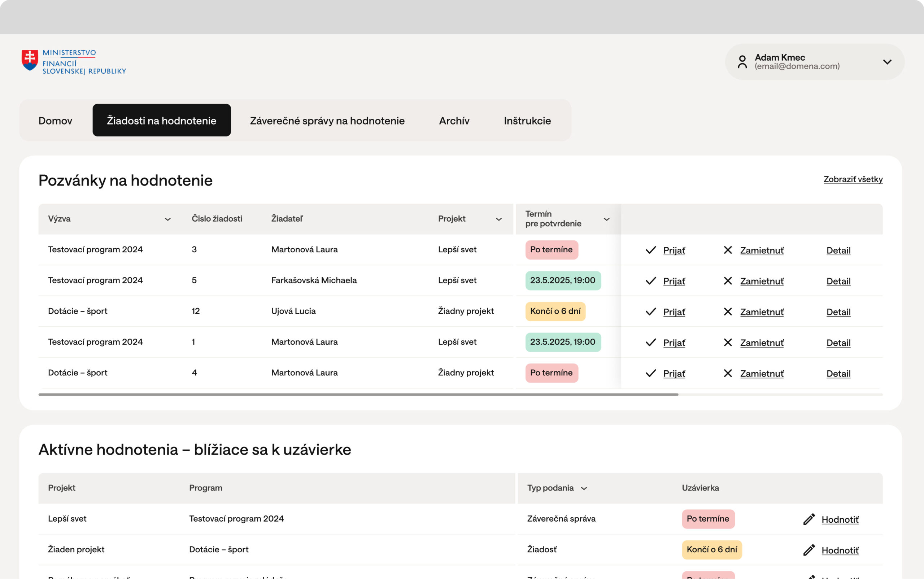
Task: Click checkmark icon in request number 1 row
Action: coord(651,342)
